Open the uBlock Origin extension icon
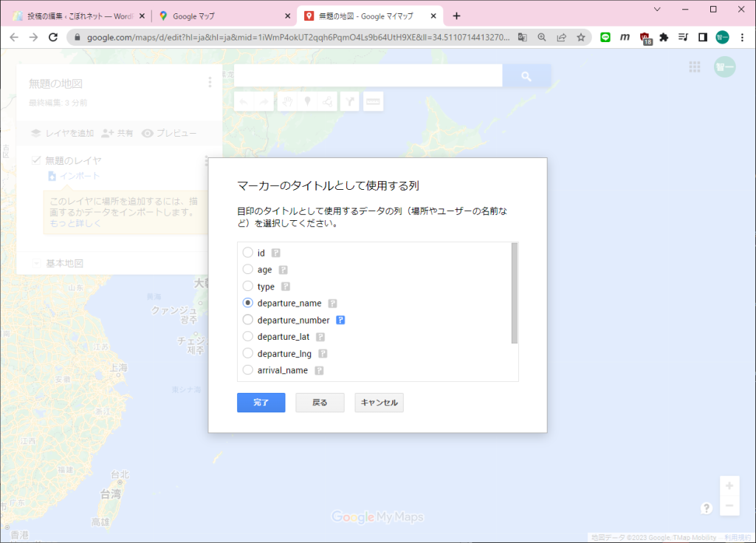This screenshot has width=756, height=543. (646, 37)
